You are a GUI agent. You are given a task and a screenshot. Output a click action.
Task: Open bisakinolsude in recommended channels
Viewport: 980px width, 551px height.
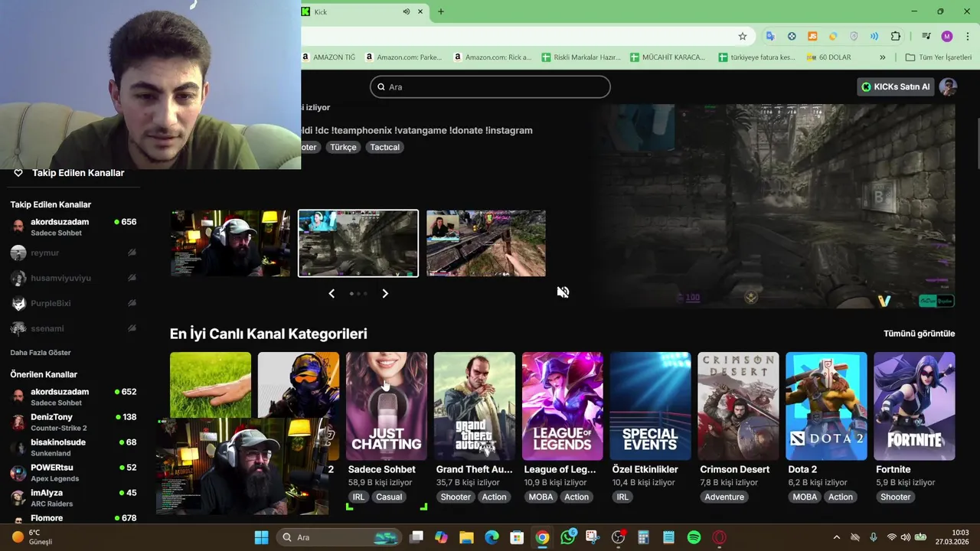(x=74, y=447)
